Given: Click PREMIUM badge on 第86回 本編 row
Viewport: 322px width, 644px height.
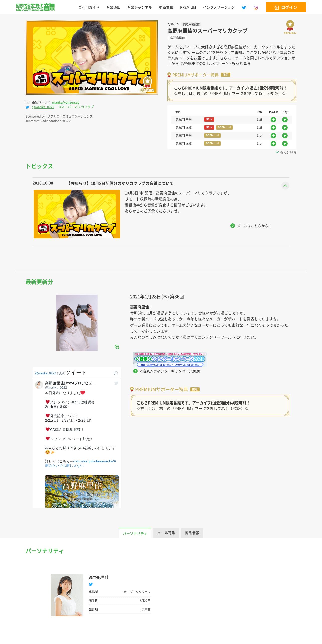Looking at the screenshot, I should (x=224, y=128).
